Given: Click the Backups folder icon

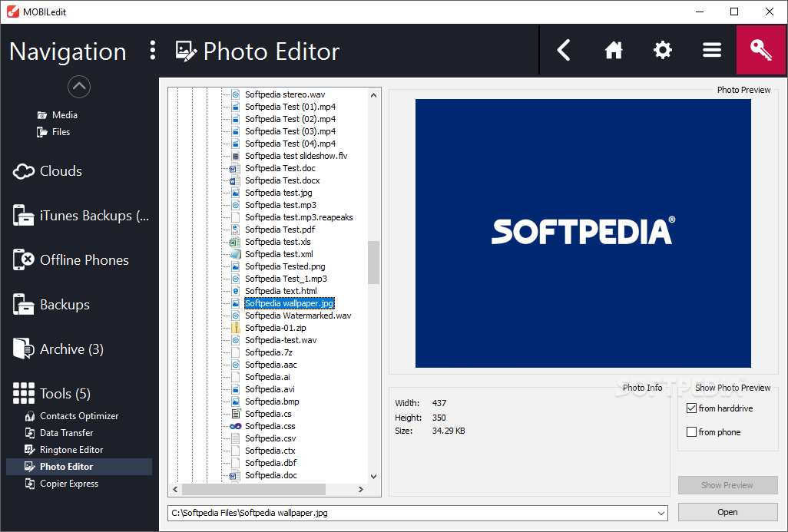Looking at the screenshot, I should coord(24,305).
